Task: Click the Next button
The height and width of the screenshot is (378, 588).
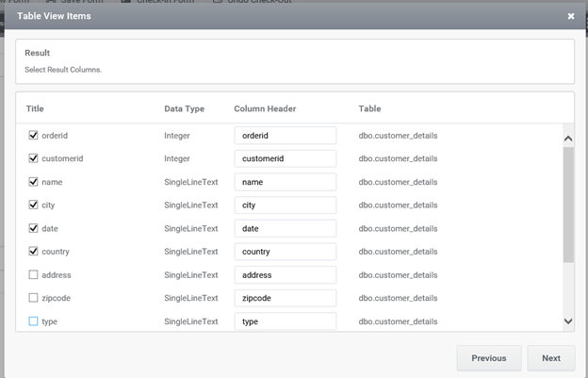Action: click(550, 358)
